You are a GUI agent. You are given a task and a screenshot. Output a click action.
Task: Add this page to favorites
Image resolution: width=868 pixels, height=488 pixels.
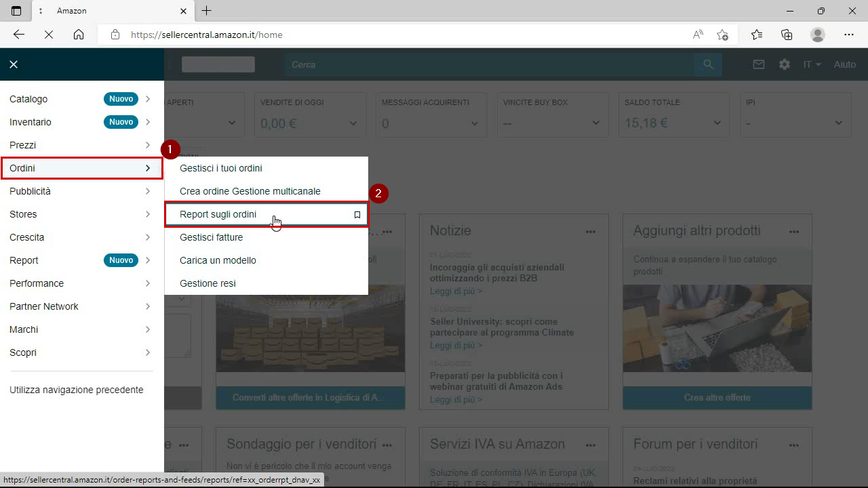(x=723, y=35)
